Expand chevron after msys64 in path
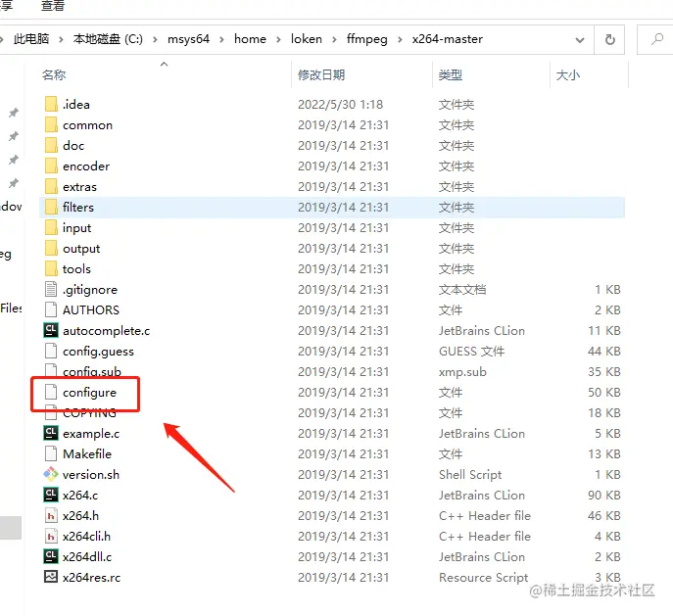The image size is (673, 616). pos(222,40)
